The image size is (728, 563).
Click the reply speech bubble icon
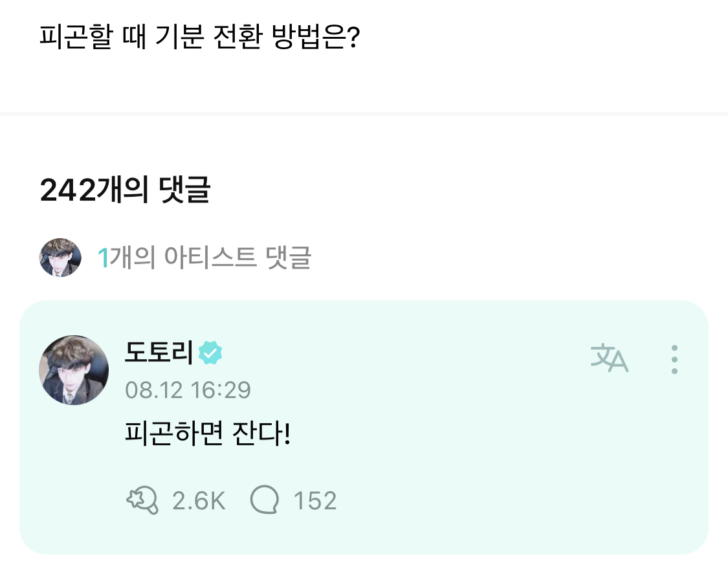(264, 501)
